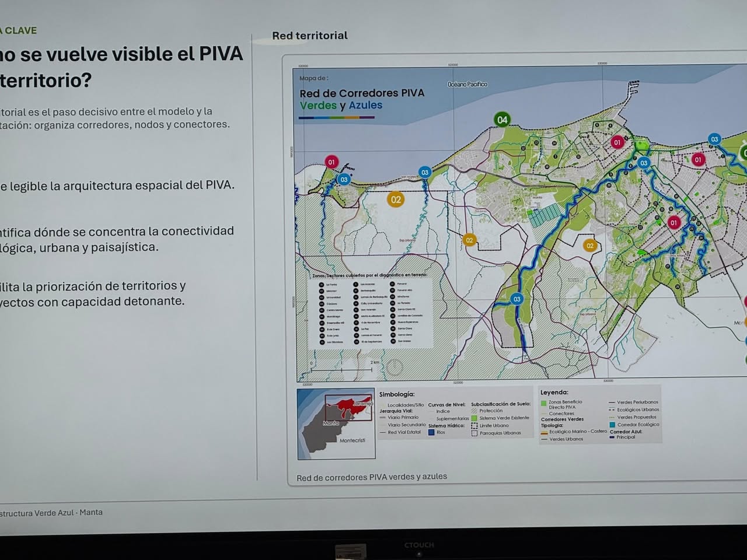Image resolution: width=747 pixels, height=560 pixels.
Task: Select the blue 03 marker at San Mateo
Action: (425, 172)
